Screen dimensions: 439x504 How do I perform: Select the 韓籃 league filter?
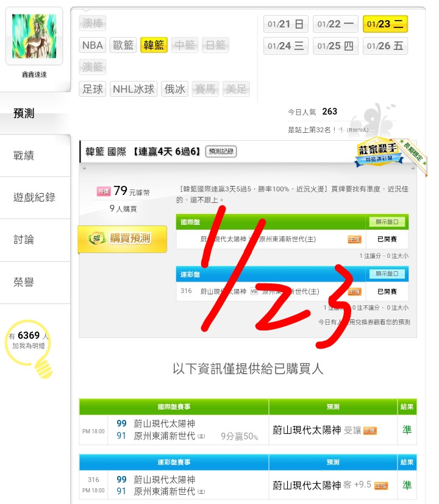coord(154,45)
